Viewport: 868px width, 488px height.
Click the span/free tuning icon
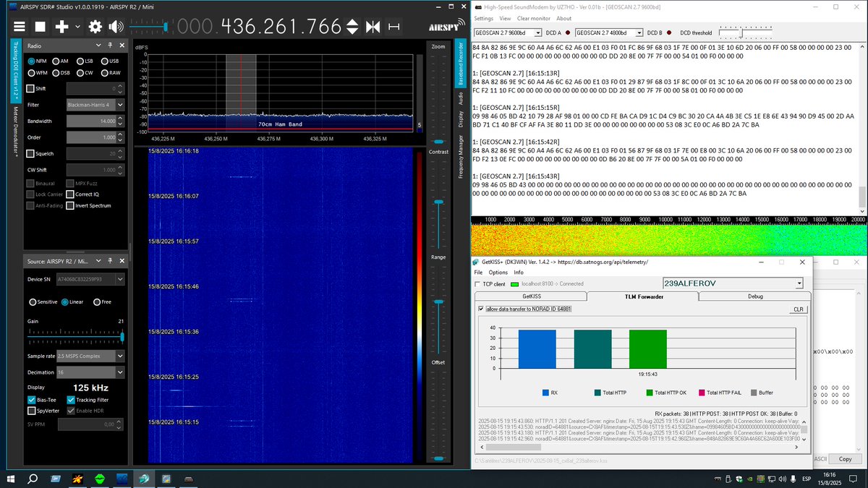click(394, 27)
